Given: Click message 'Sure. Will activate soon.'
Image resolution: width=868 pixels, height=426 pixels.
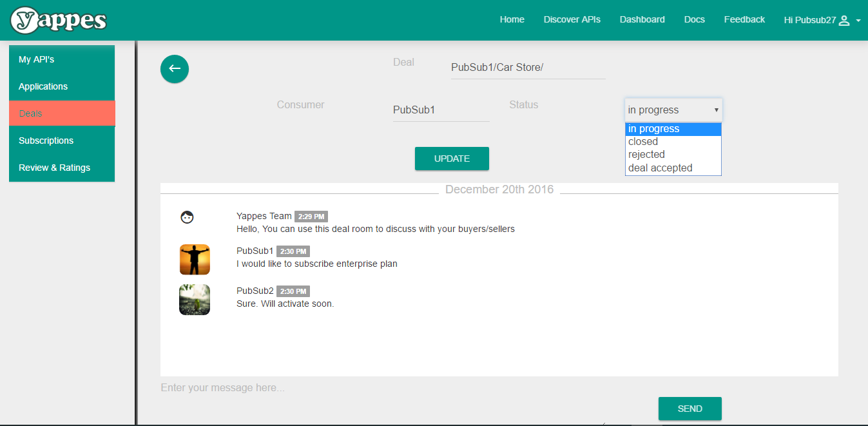Looking at the screenshot, I should click(x=285, y=304).
